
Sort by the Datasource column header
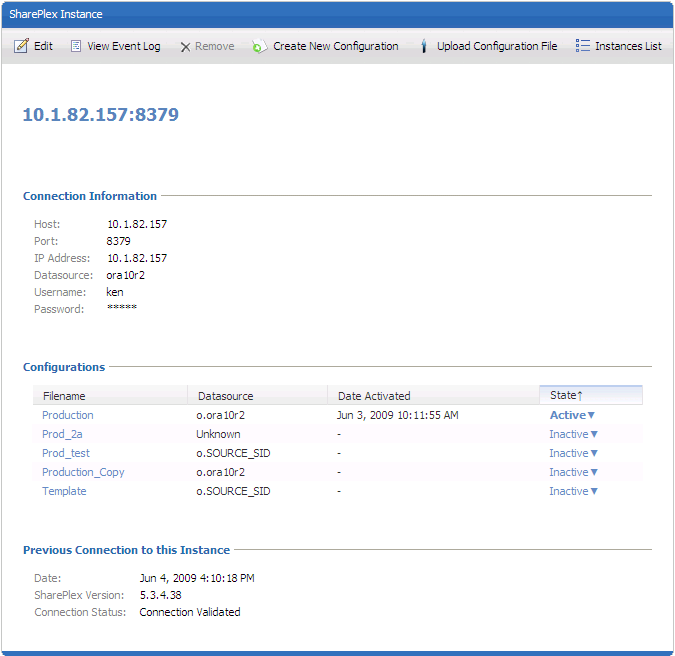pos(257,396)
